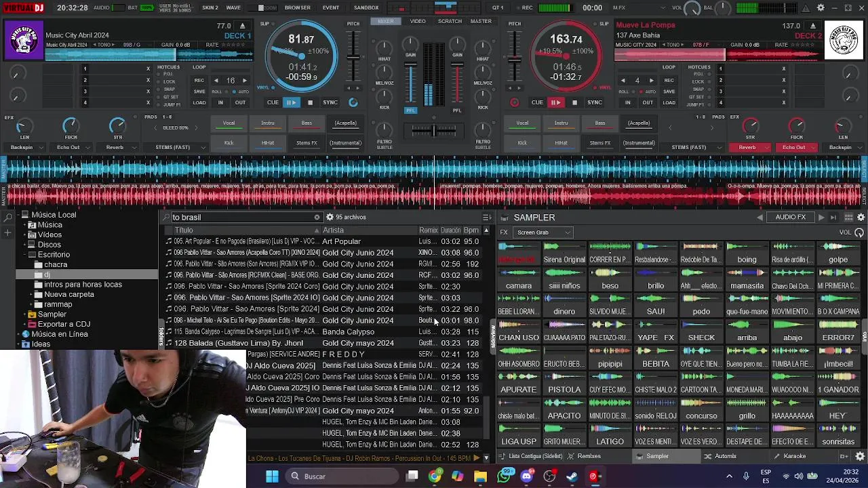This screenshot has height=488, width=868.
Task: Click the BROWSER button in the top bar
Action: pos(297,7)
